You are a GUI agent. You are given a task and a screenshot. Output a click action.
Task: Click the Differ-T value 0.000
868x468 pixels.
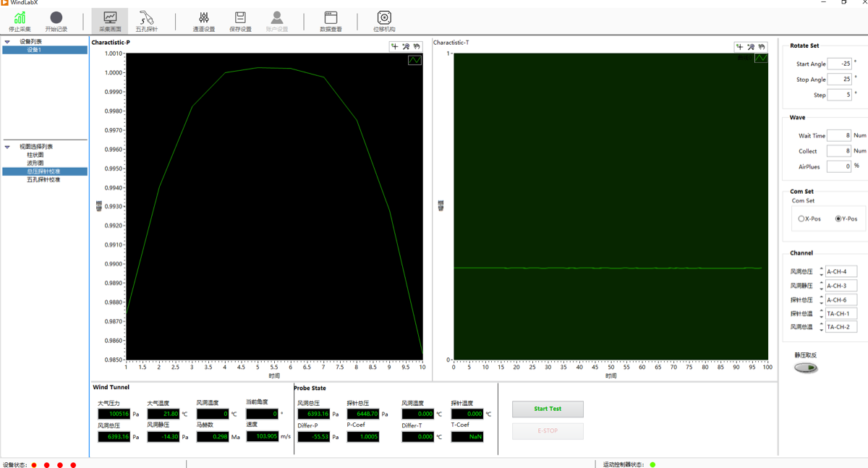tap(417, 437)
